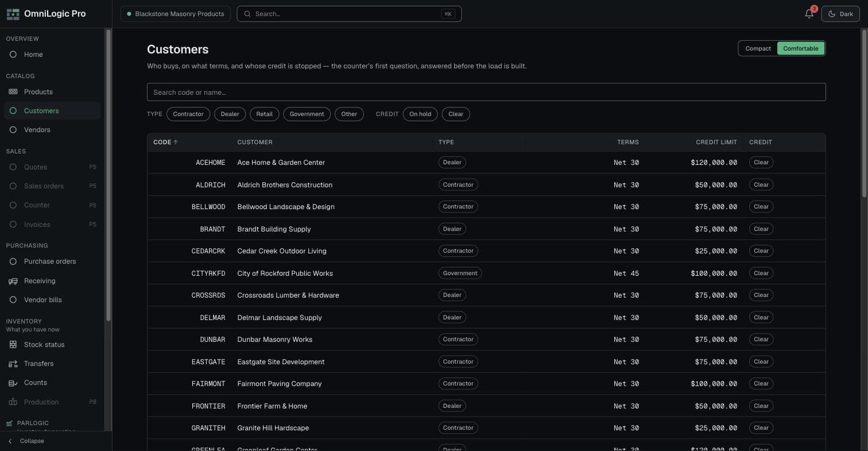
Task: Click the top Search field
Action: click(349, 14)
